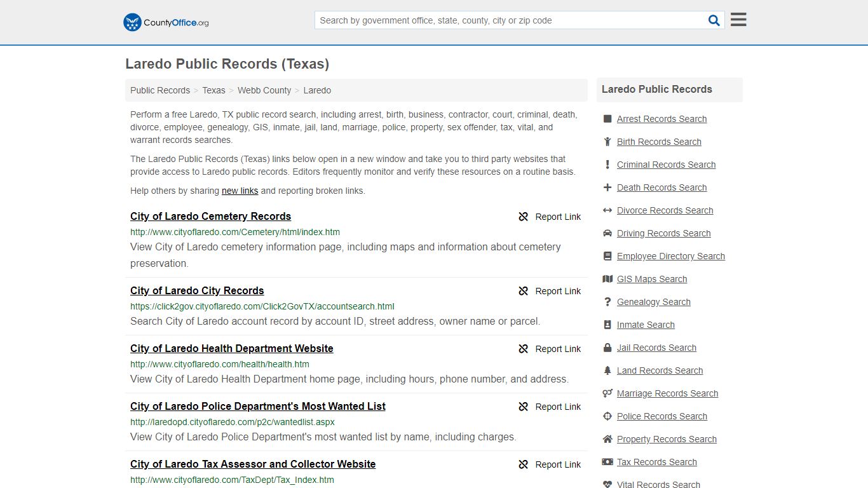The image size is (868, 488).
Task: Open Birth Records Search
Action: click(659, 142)
